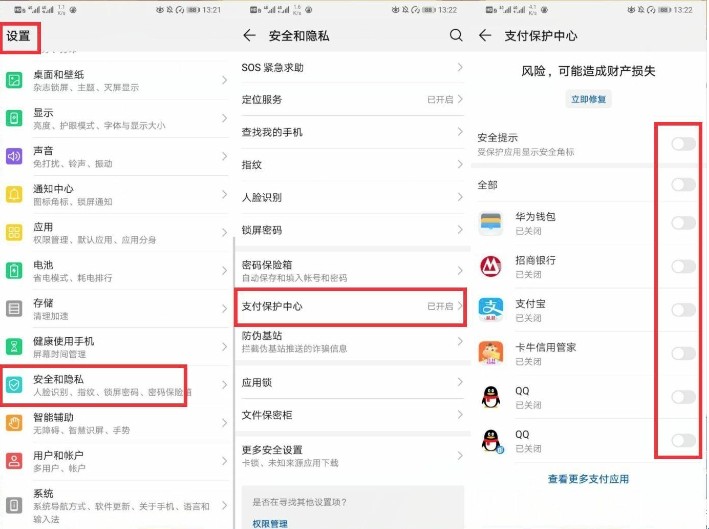This screenshot has height=529, width=709.
Task: Enable payment protection for 支付宝
Action: tap(683, 310)
